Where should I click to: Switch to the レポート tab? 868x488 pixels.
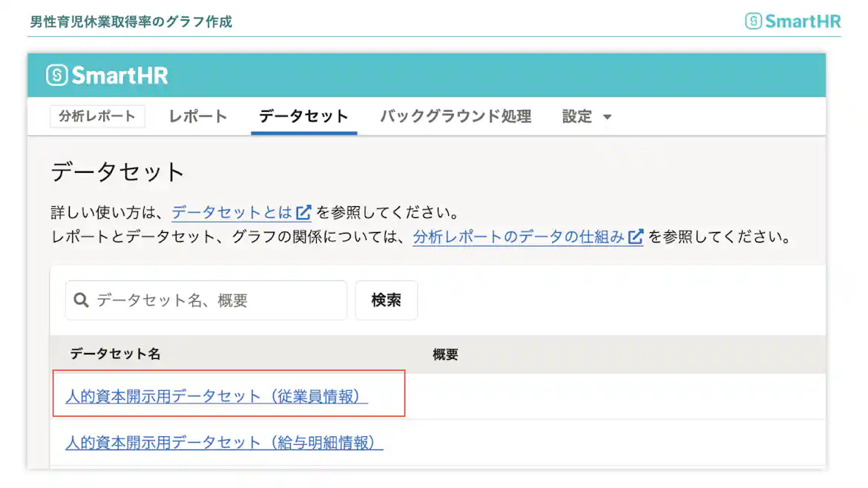pyautogui.click(x=196, y=116)
